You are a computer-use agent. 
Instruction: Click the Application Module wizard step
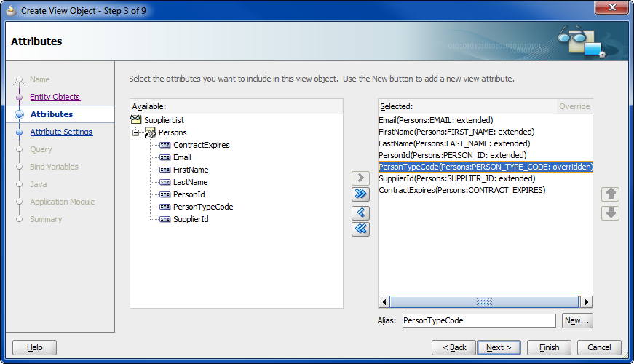pyautogui.click(x=63, y=202)
